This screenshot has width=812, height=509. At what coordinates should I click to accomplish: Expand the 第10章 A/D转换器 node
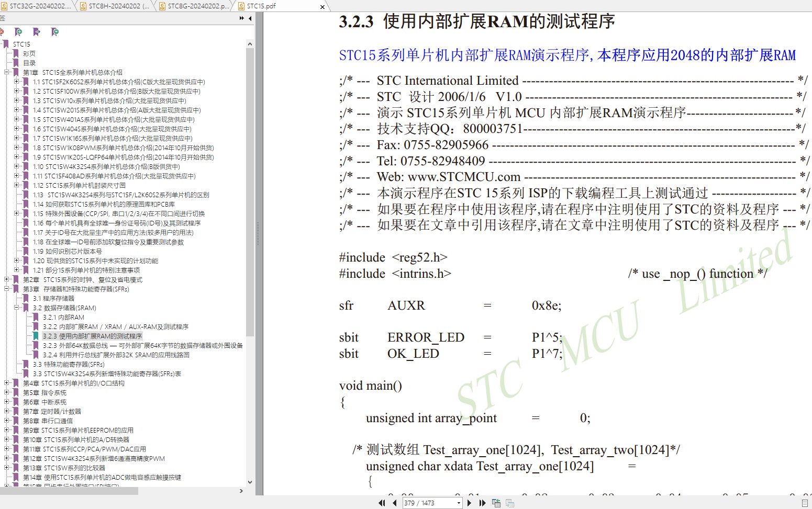[x=7, y=439]
